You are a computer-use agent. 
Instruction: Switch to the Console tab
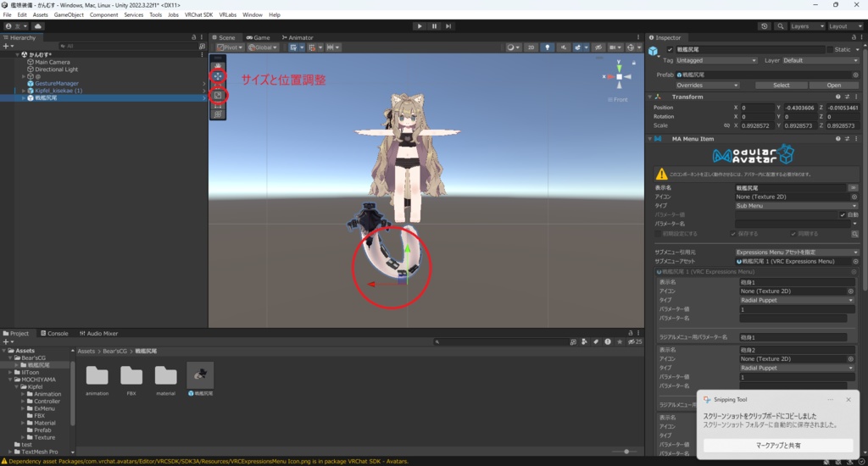tap(54, 333)
